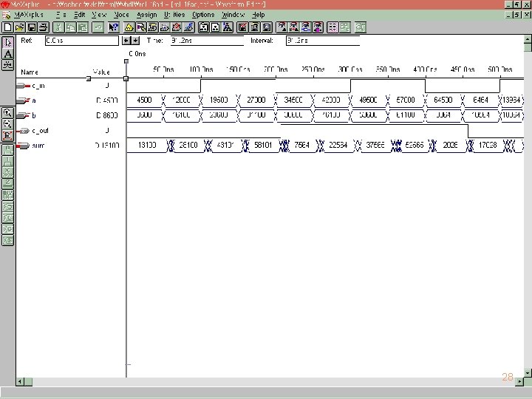Click the left arrow button beside Ref
The width and height of the screenshot is (532, 399).
coord(126,41)
